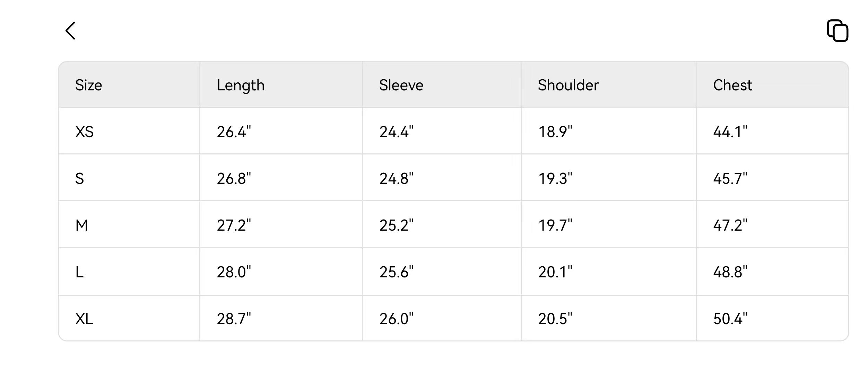Screen dimensions: 868x374
Task: Select the M size row label
Action: (82, 225)
